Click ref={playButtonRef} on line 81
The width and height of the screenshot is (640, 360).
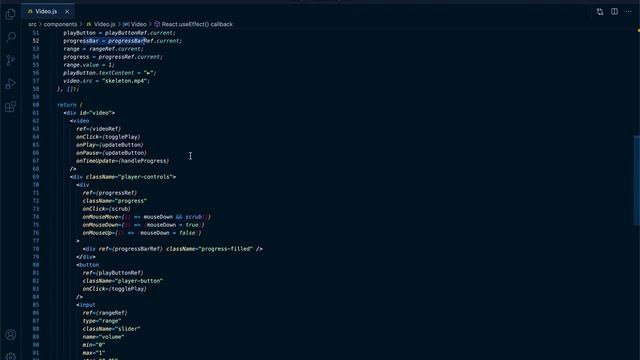click(113, 273)
